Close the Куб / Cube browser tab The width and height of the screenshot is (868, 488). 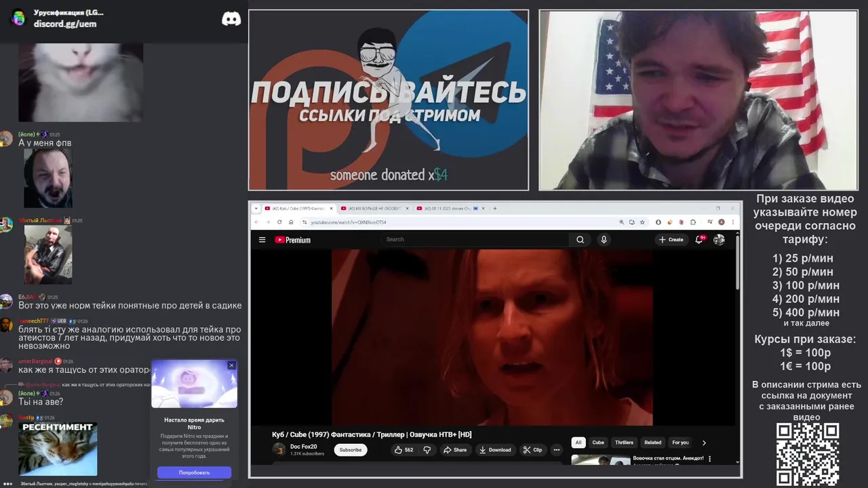pyautogui.click(x=330, y=208)
